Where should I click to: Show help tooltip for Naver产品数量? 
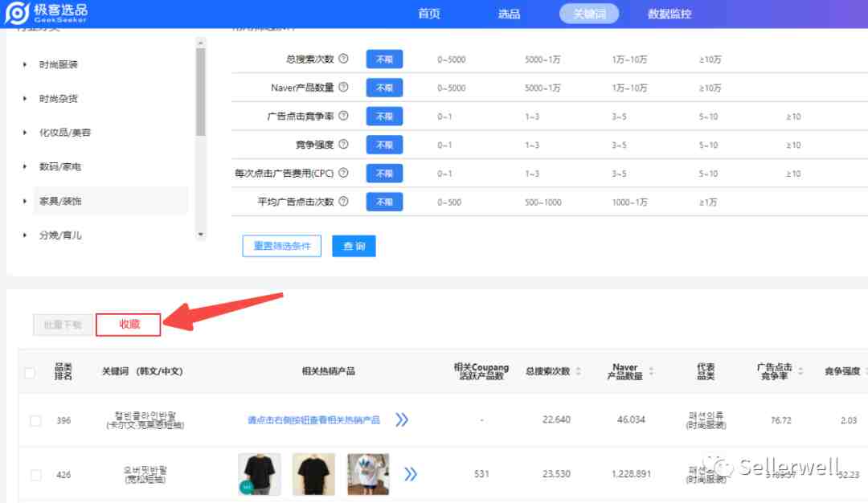343,87
